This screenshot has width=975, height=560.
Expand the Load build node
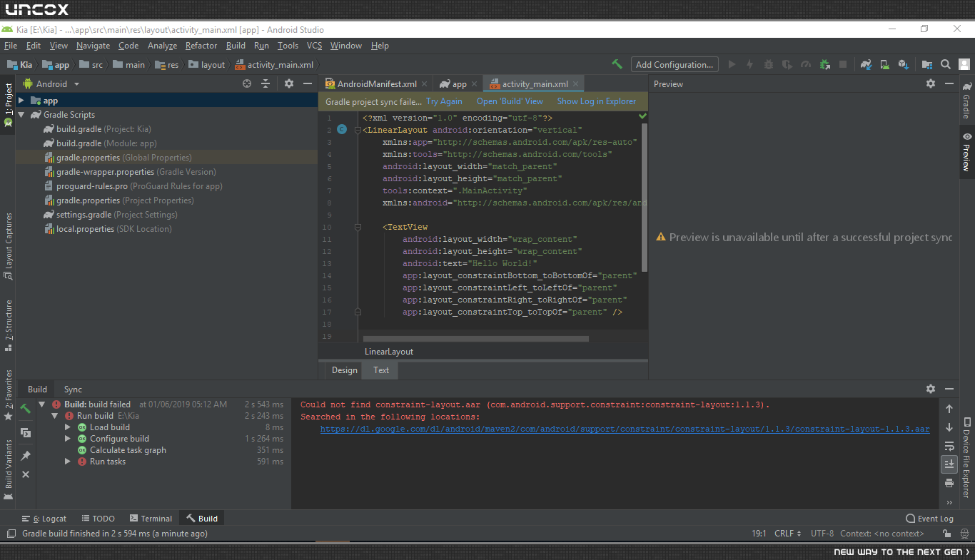tap(68, 427)
